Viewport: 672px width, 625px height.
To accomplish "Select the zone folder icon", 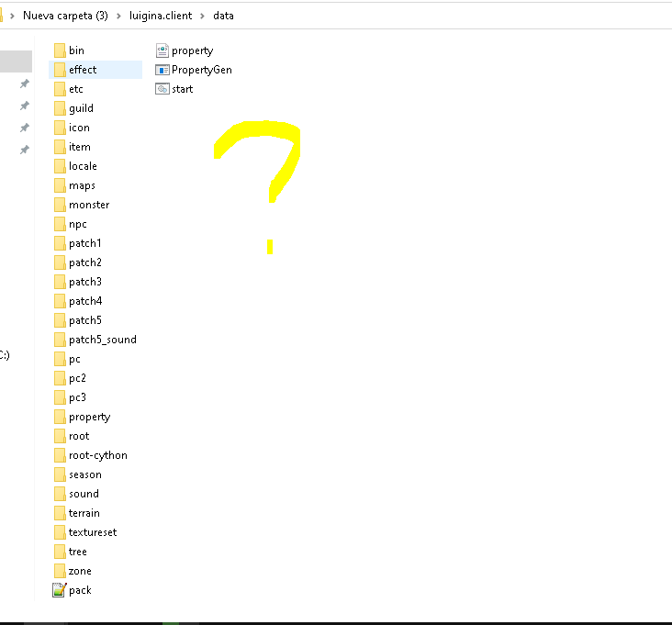I will tap(60, 571).
